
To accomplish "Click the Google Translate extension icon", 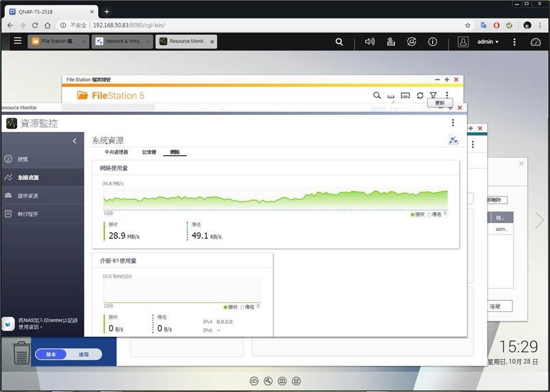I will 484,25.
